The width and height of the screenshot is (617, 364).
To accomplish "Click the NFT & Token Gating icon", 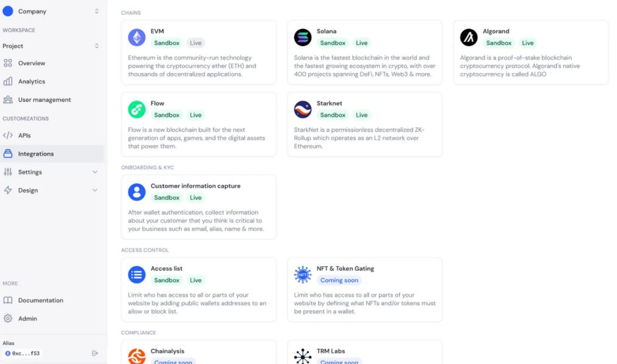I will coord(303,275).
